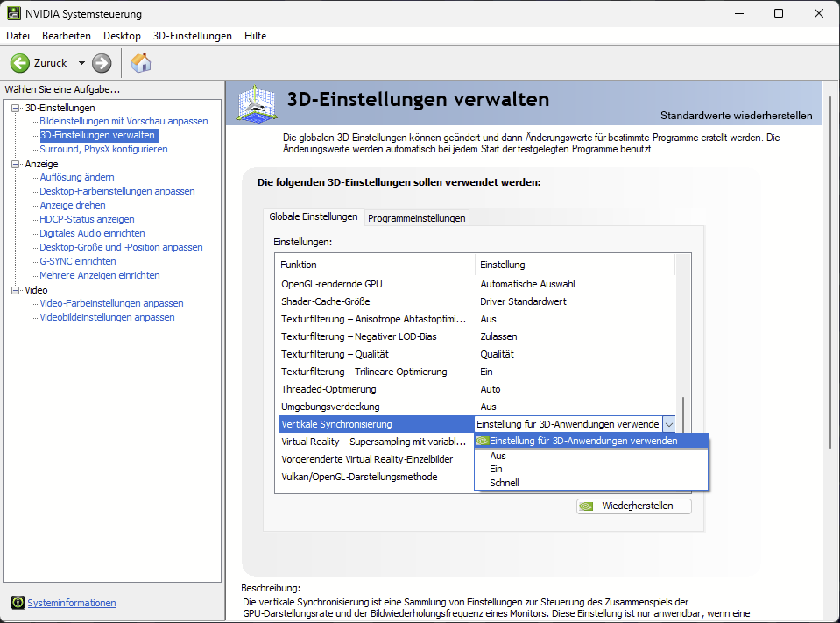
Task: Select Virtual Reality – Supersampling row
Action: coord(377,442)
